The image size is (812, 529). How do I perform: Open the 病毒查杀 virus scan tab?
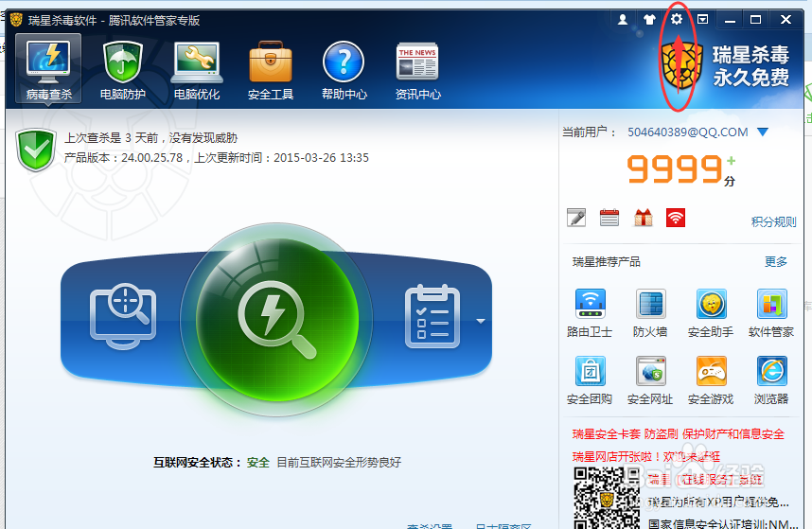pyautogui.click(x=48, y=69)
